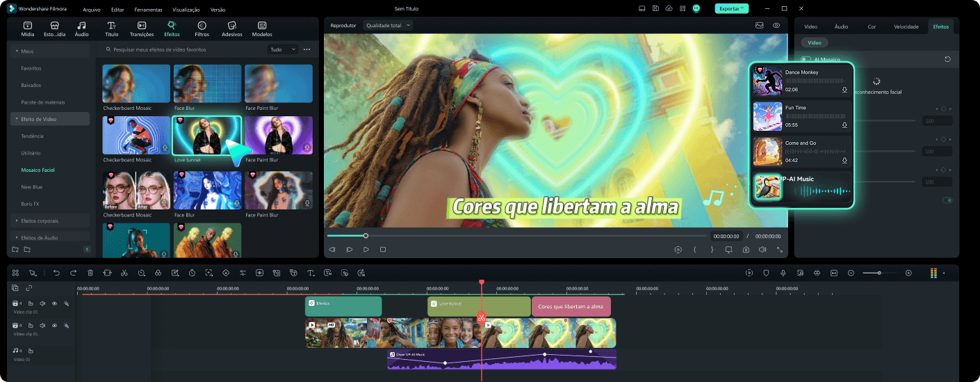Click the undo arrow in timeline toolbar
The image size is (980, 382).
point(56,273)
